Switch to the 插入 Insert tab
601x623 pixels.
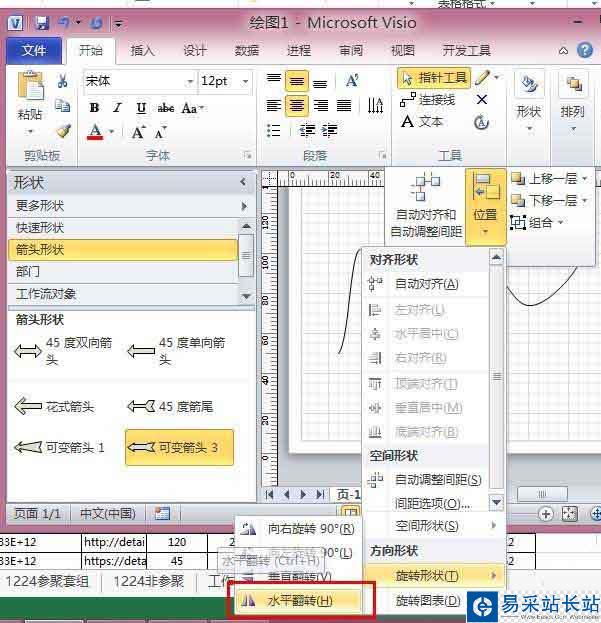coord(142,50)
